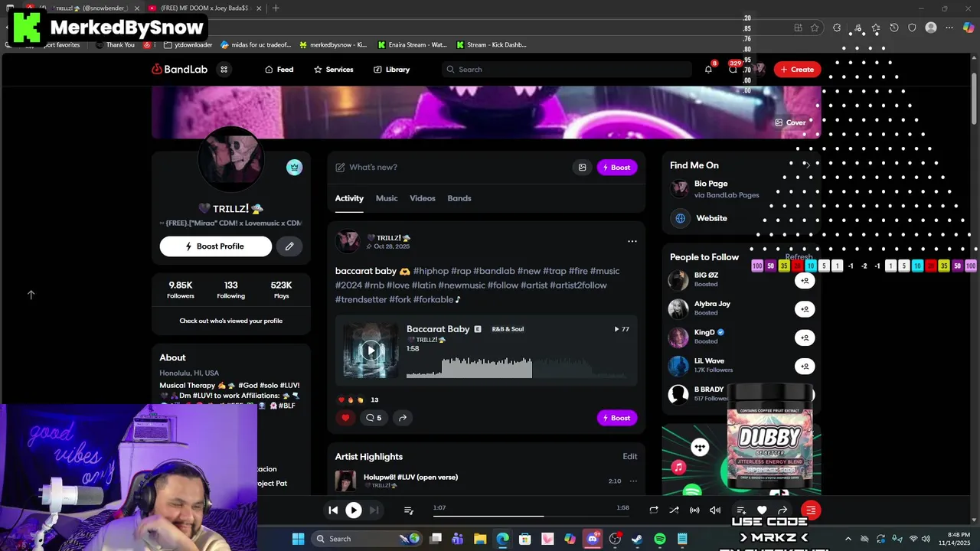This screenshot has height=551, width=980.
Task: Follow KingD with the add-user icon
Action: coord(804,337)
